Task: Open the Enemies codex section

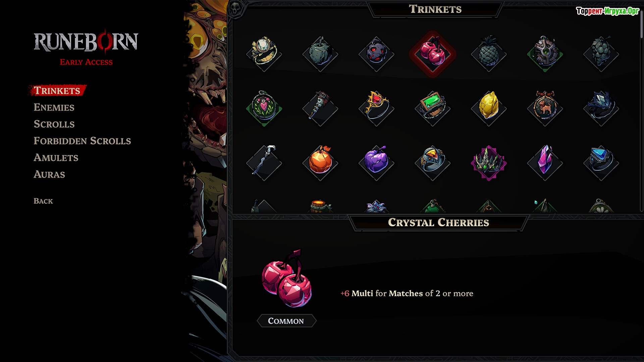Action: pyautogui.click(x=54, y=107)
